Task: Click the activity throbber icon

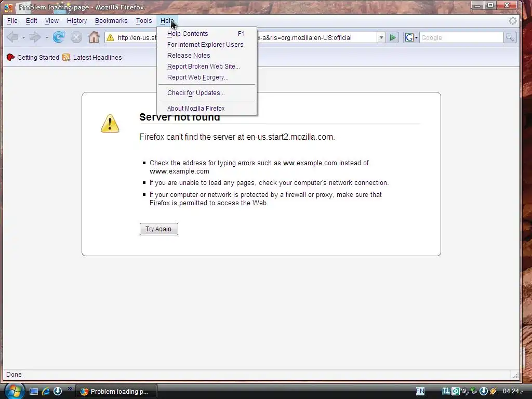Action: [x=513, y=21]
